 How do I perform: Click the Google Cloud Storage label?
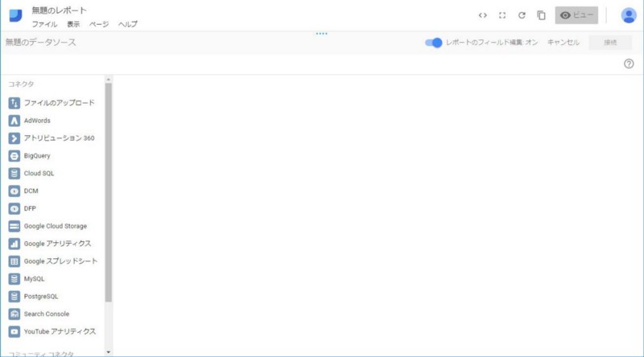tap(56, 226)
